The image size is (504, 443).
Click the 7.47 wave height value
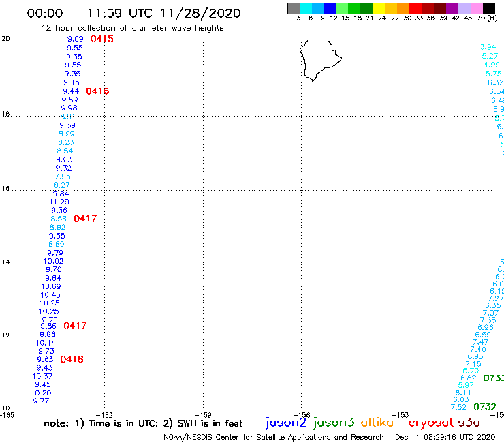pyautogui.click(x=480, y=342)
